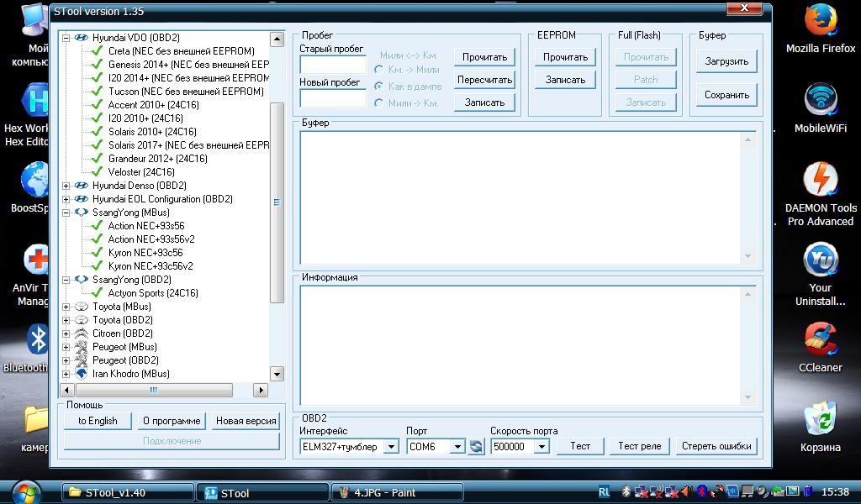The width and height of the screenshot is (861, 504).
Task: Select the 'Км. -> Мили' radio option
Action: 379,70
